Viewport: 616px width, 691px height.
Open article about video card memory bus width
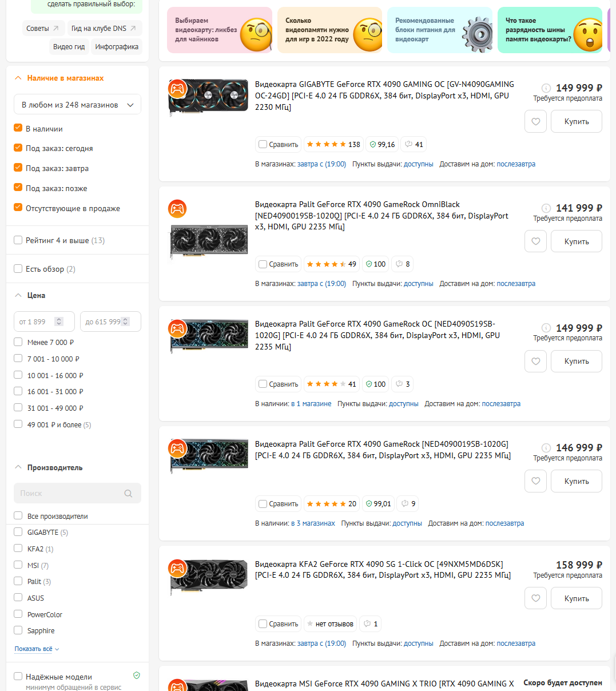pyautogui.click(x=550, y=30)
